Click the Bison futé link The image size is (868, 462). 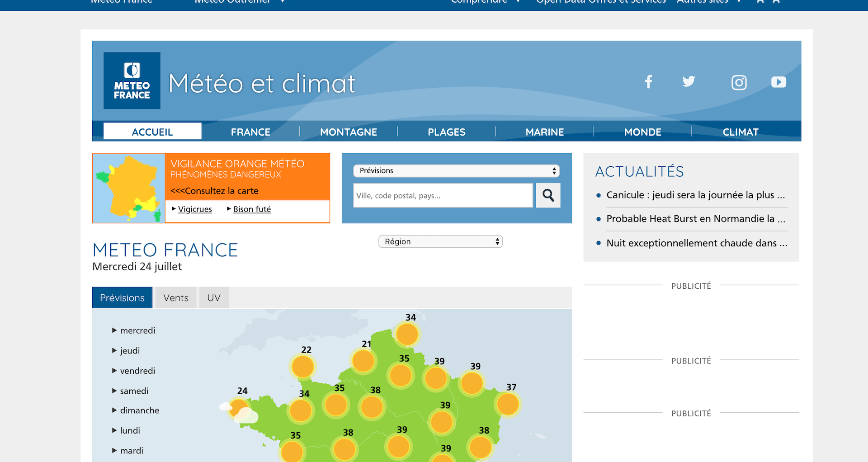252,209
